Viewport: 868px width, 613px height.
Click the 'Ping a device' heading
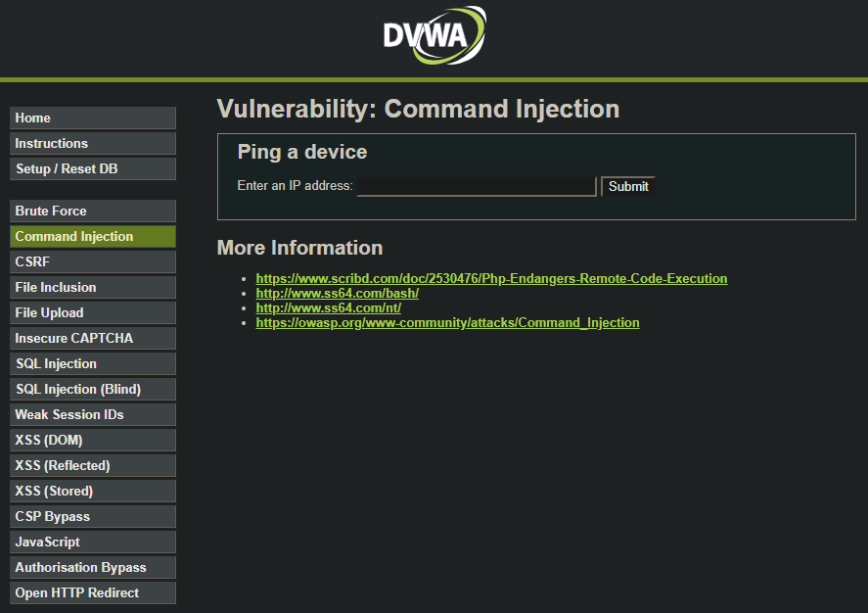[x=302, y=153]
